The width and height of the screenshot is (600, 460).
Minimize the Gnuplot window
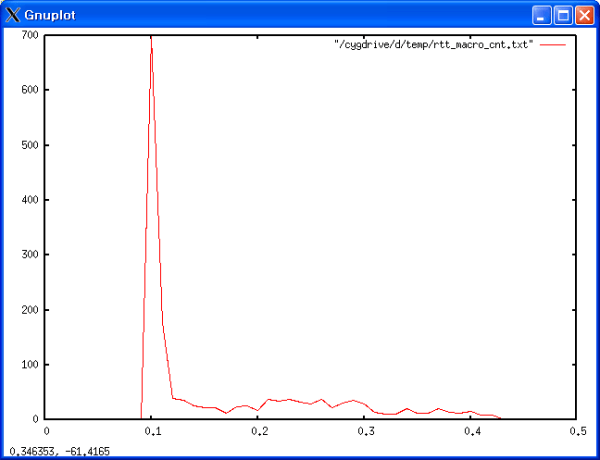point(541,15)
